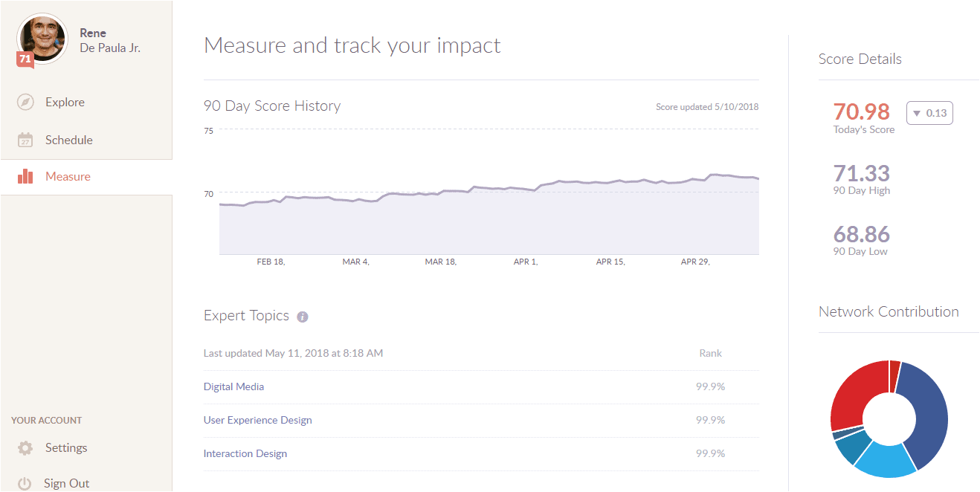Click the Measure bar chart icon

(25, 176)
